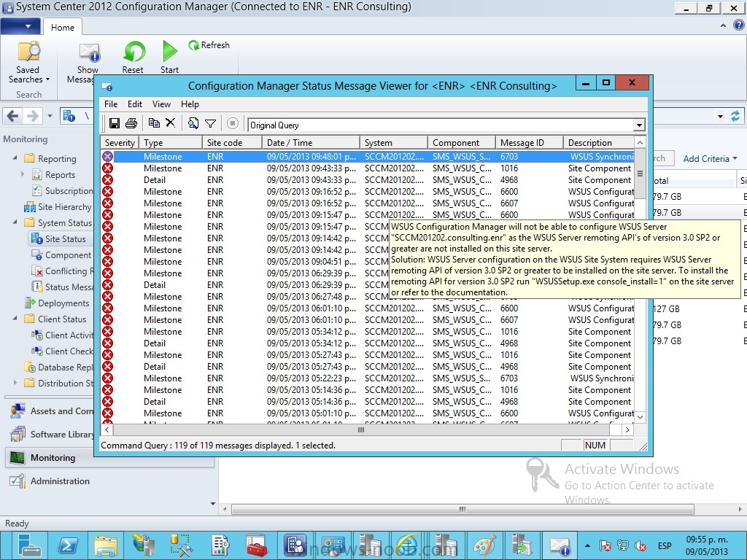The width and height of the screenshot is (747, 560).
Task: Select Site Status in the Monitoring tree
Action: tap(60, 238)
